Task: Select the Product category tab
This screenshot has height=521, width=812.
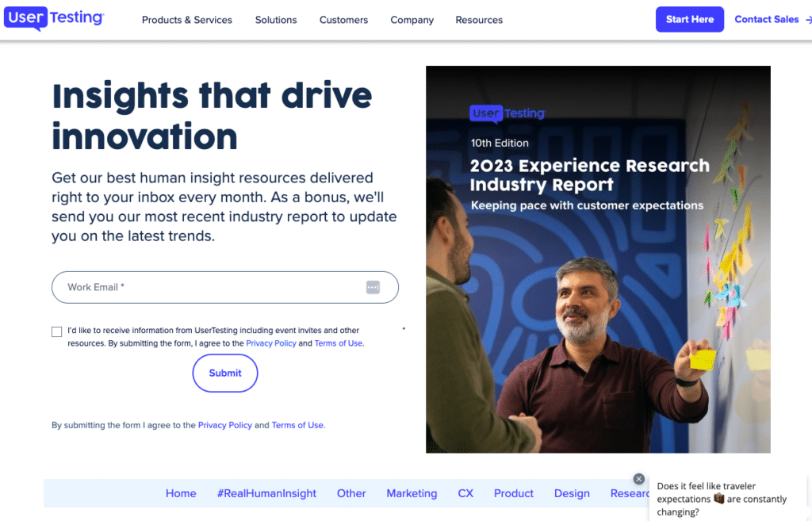Action: (x=513, y=493)
